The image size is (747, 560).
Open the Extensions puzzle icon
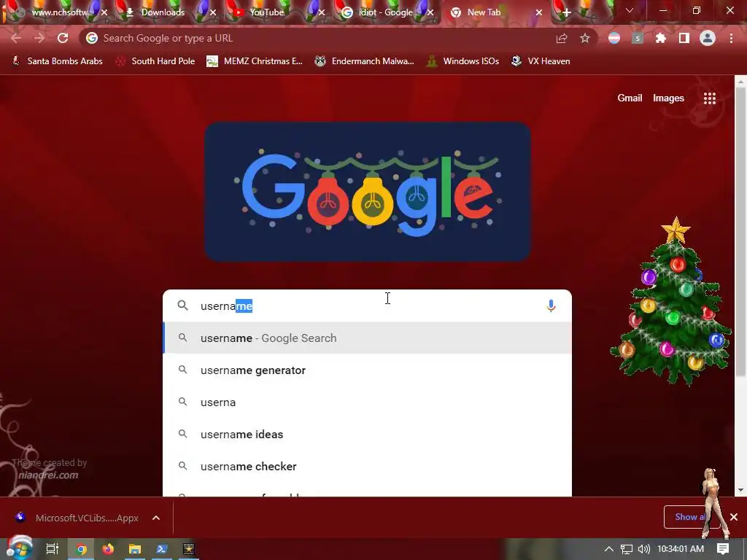(660, 38)
